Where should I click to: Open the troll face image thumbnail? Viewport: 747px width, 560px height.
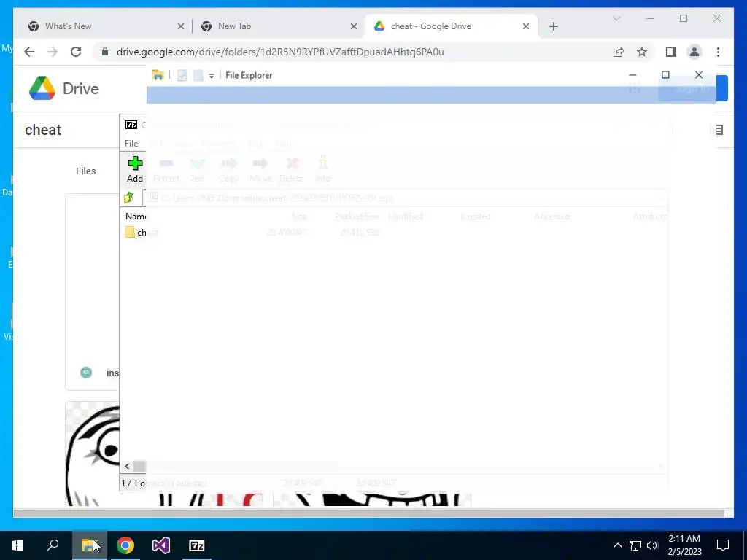tap(93, 454)
